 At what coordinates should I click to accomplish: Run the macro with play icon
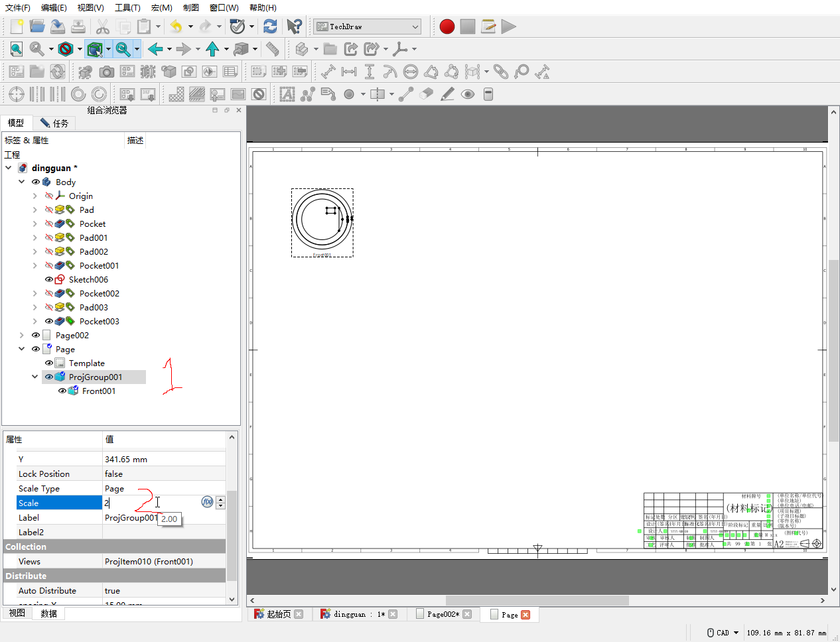coord(509,27)
